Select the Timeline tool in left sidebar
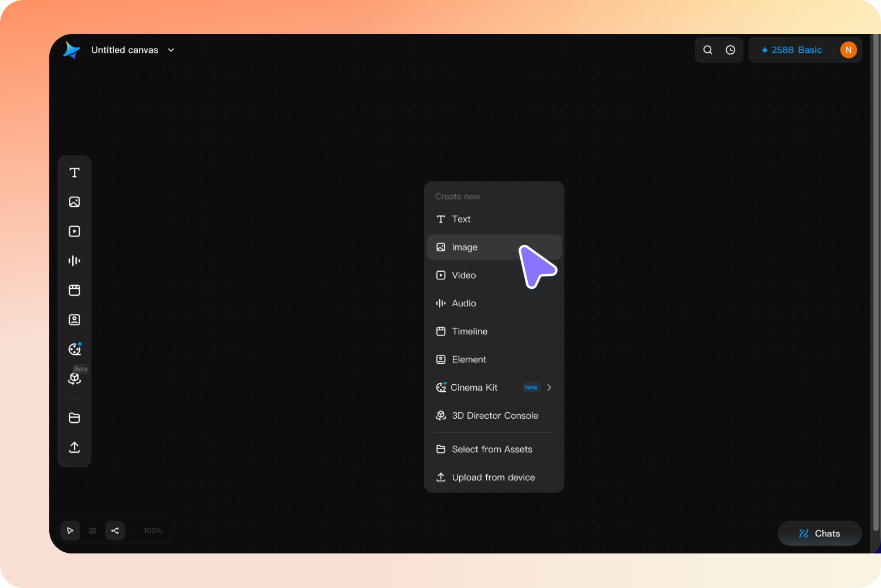This screenshot has height=588, width=881. pos(74,290)
